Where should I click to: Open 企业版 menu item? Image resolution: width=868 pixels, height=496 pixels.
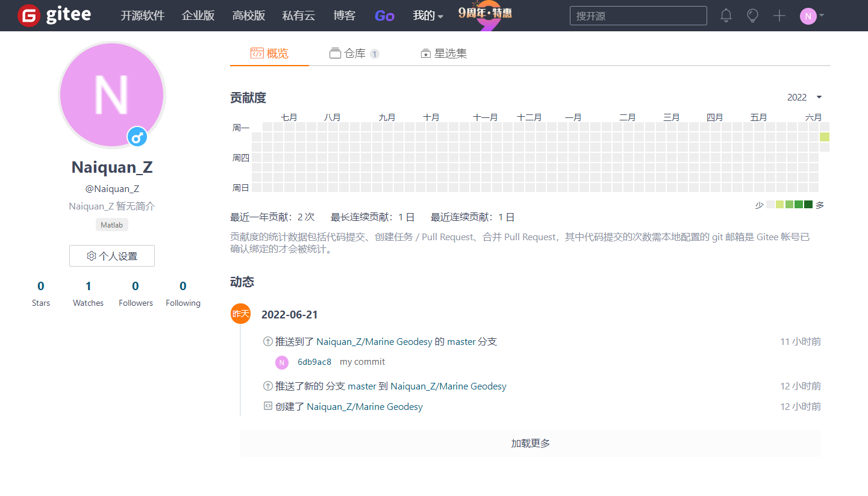(198, 16)
